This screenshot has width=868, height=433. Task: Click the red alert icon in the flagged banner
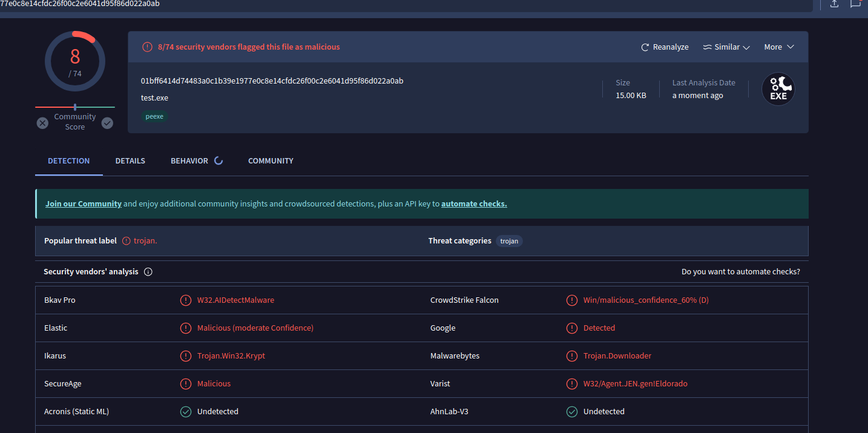(x=147, y=47)
